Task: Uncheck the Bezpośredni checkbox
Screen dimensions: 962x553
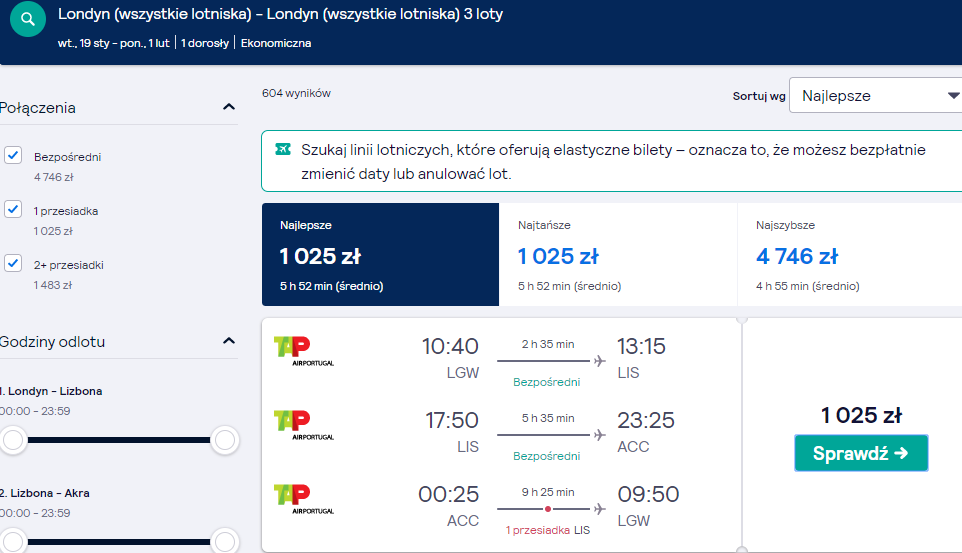Action: pyautogui.click(x=13, y=155)
